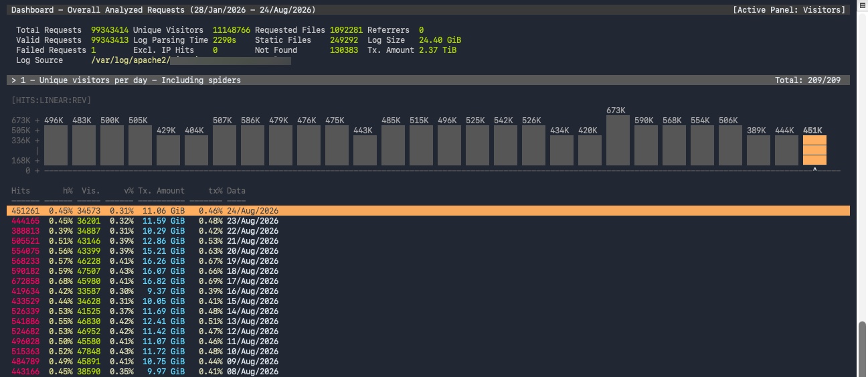Click the /var/log/apache2/ log source path
Image resolution: width=868 pixels, height=377 pixels.
pyautogui.click(x=130, y=60)
